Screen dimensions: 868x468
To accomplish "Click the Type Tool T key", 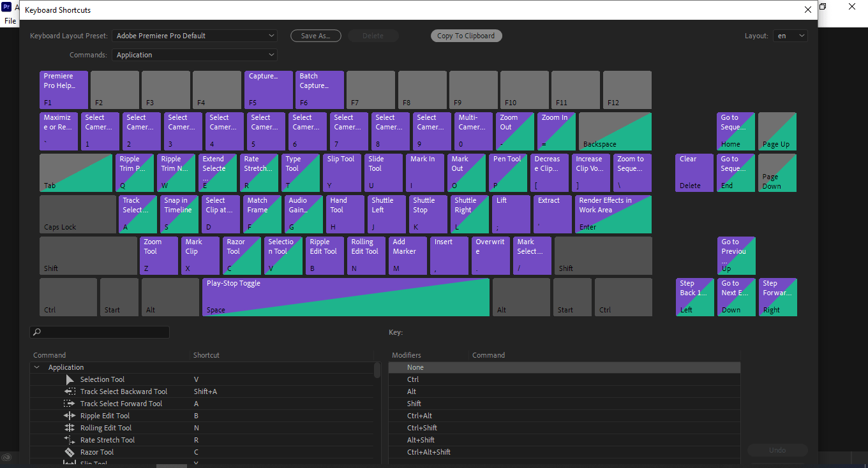I will (x=301, y=173).
